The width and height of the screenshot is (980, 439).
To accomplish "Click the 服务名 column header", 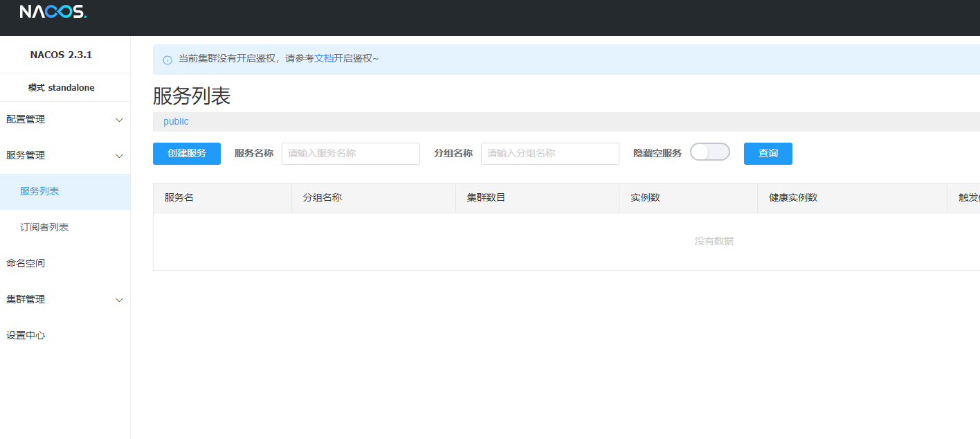I will pyautogui.click(x=179, y=198).
